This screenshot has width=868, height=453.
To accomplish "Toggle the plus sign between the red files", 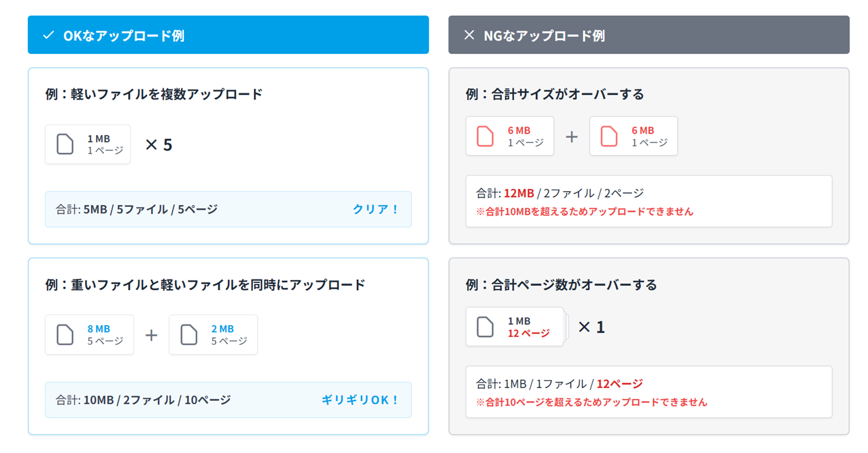I will click(x=572, y=136).
